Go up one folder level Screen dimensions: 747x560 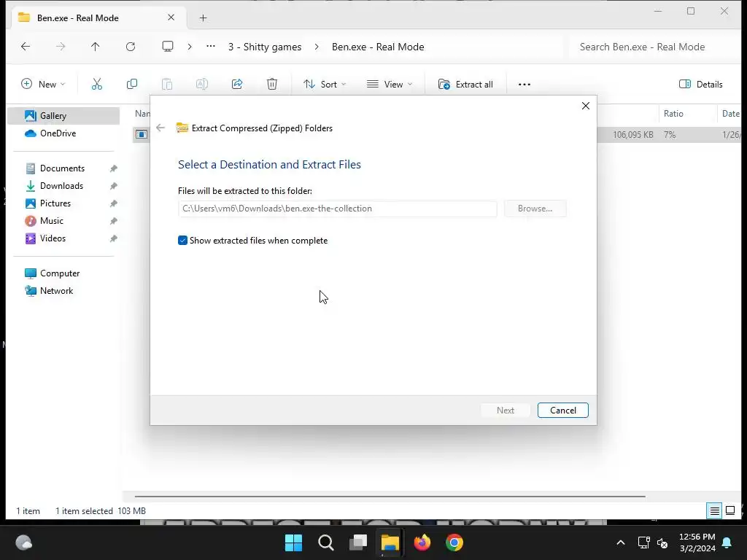tap(96, 47)
